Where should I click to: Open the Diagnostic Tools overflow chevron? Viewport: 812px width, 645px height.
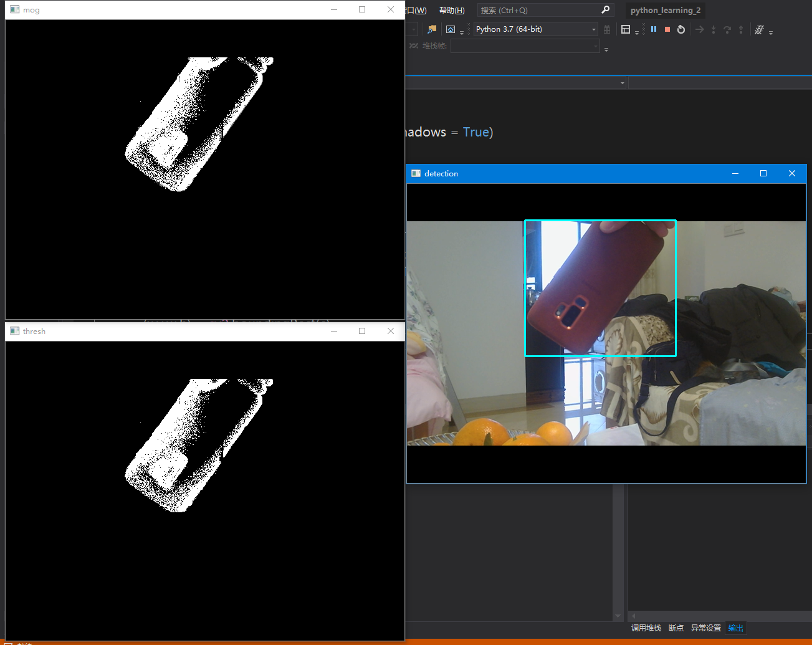pos(770,31)
